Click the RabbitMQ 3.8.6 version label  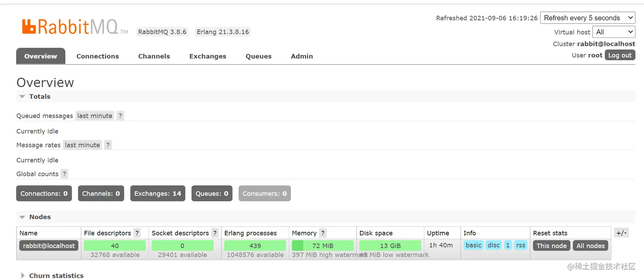coord(162,32)
